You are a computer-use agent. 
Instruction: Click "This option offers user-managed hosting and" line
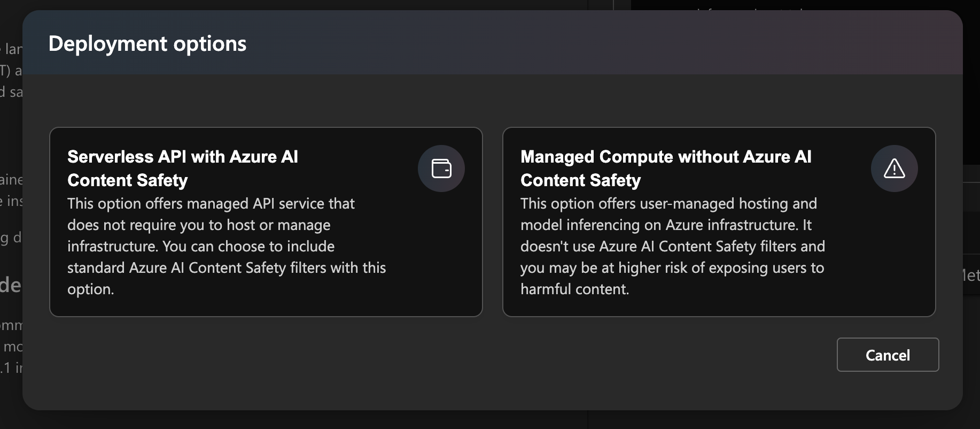[668, 204]
